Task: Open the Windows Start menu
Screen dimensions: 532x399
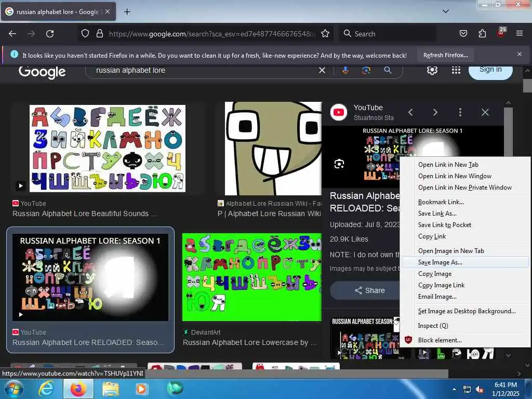Action: (14, 389)
